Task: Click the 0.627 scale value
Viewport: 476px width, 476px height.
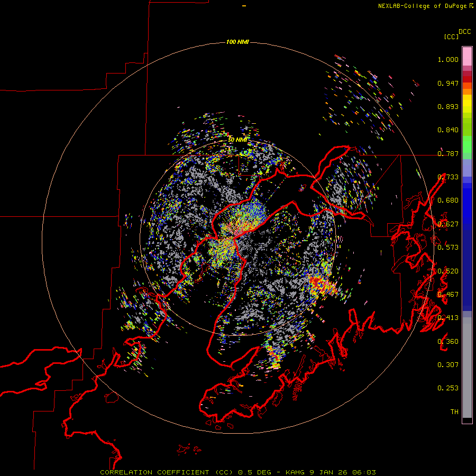Action: 448,224
